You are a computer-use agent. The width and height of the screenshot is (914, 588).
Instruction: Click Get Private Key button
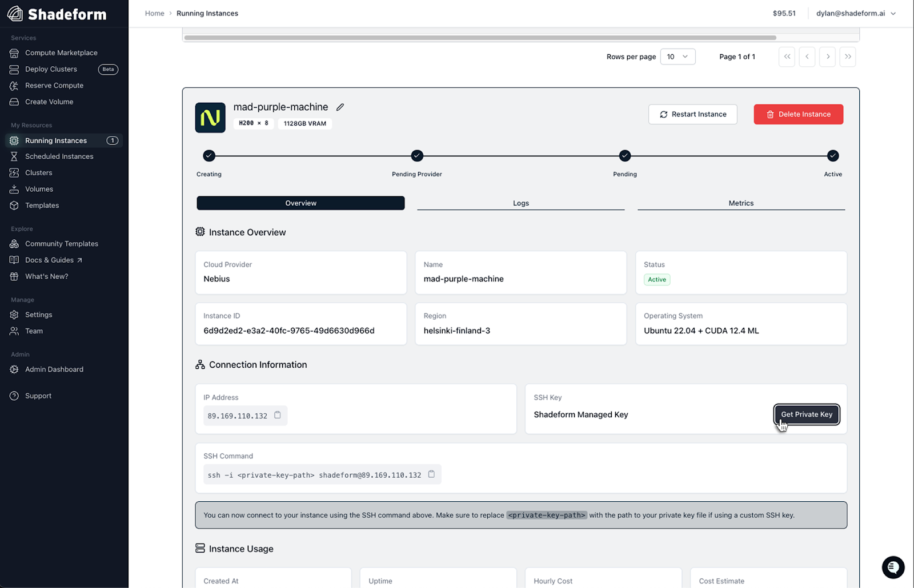tap(807, 414)
